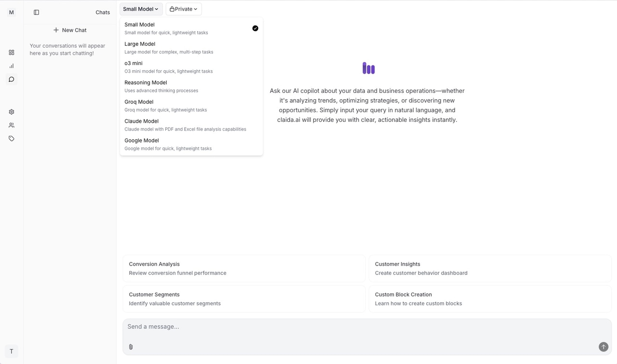Choose Large Model from the list
617x364 pixels.
(x=191, y=48)
